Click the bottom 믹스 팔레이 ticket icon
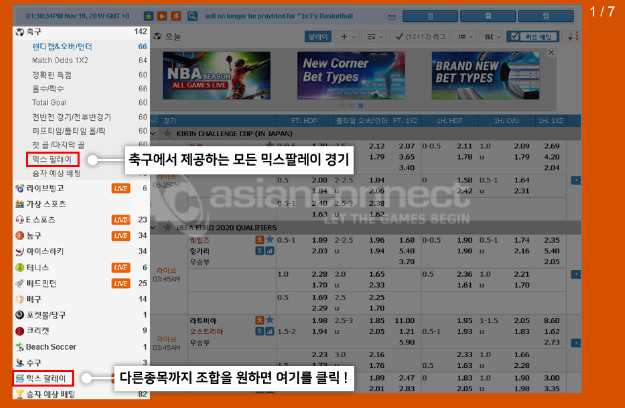625x408 pixels. 20,379
